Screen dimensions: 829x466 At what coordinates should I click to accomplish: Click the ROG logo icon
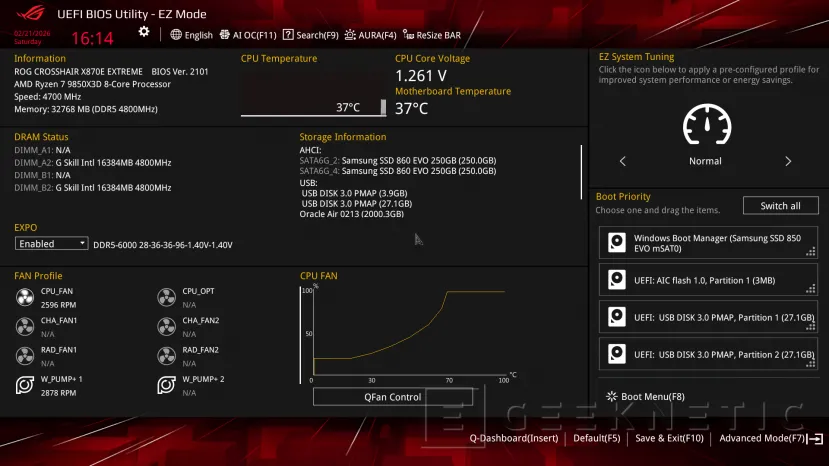(30, 13)
